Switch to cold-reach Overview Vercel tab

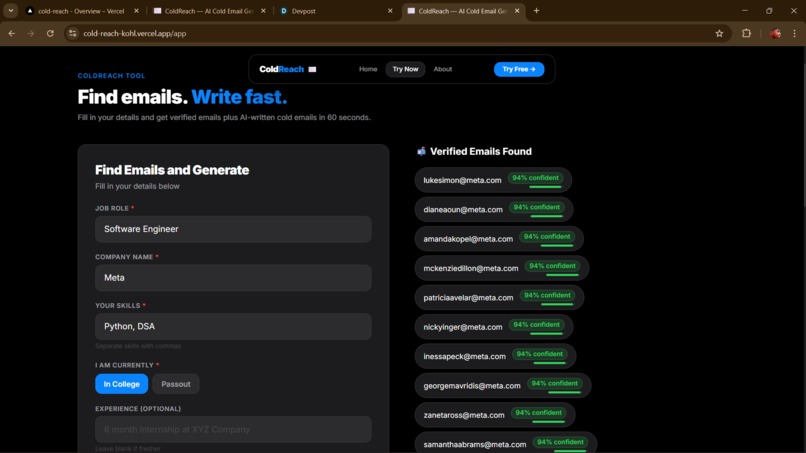point(81,11)
